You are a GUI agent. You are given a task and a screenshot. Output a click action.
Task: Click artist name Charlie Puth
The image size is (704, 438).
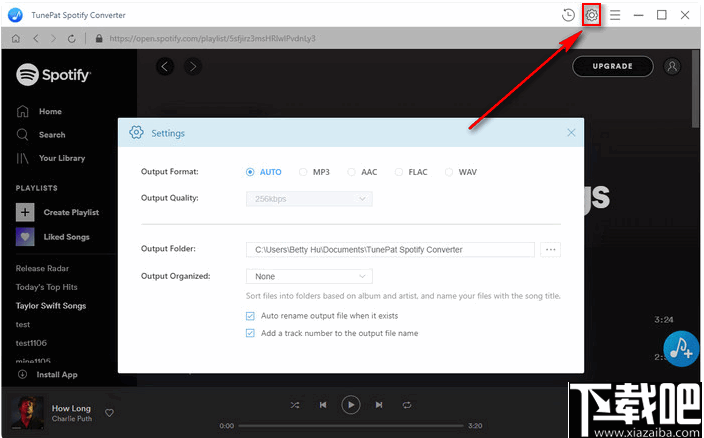coord(72,419)
